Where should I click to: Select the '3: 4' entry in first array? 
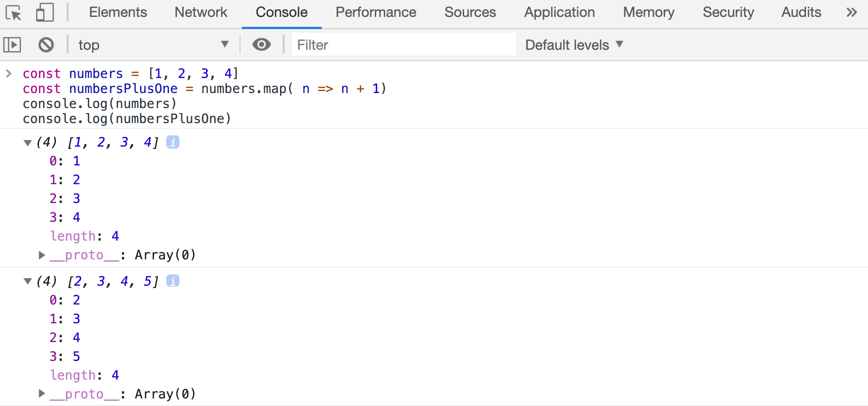pyautogui.click(x=65, y=217)
